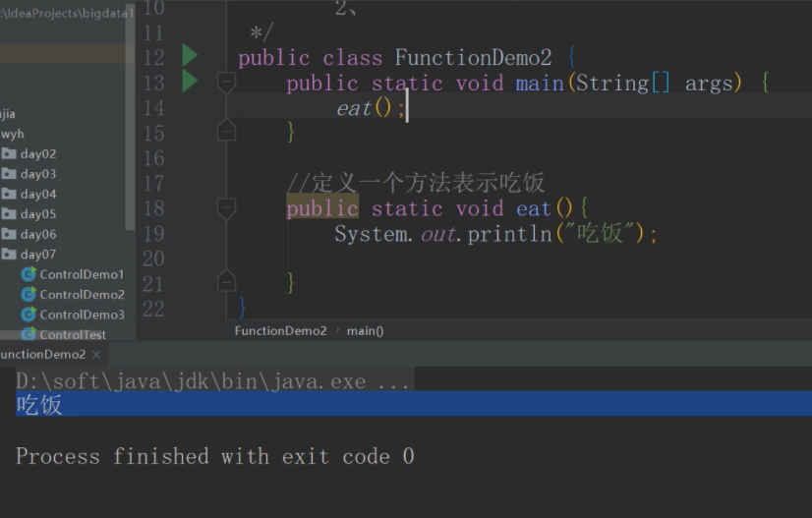Click project tree vertical scrollbar
Image resolution: width=812 pixels, height=518 pixels.
(130, 117)
